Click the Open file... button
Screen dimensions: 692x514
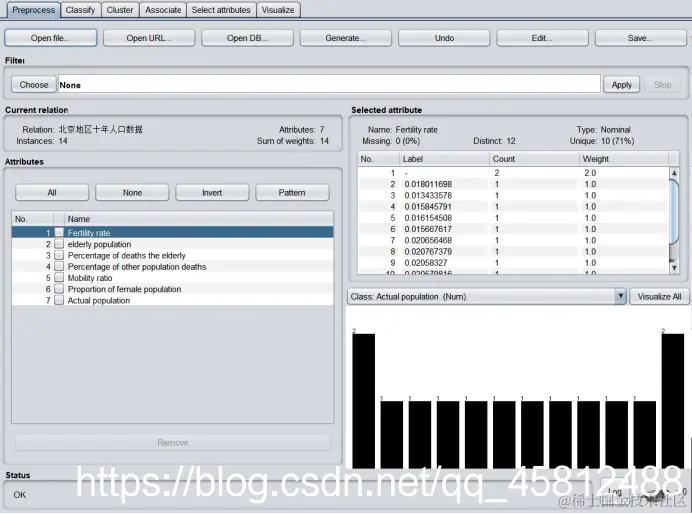[50, 38]
